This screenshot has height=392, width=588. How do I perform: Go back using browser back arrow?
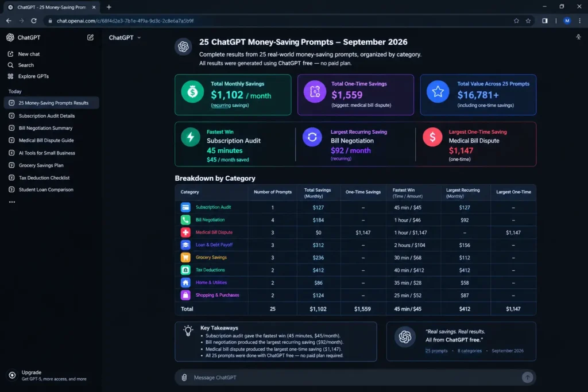click(9, 21)
